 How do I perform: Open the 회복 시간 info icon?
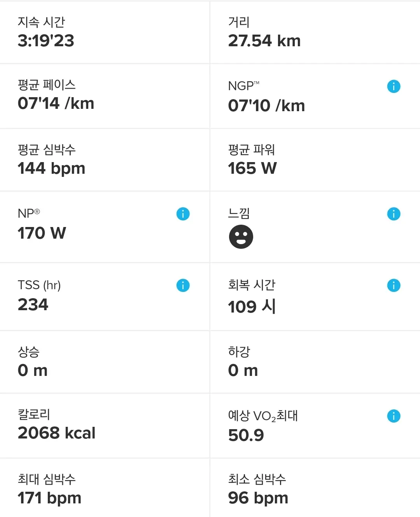pyautogui.click(x=394, y=285)
